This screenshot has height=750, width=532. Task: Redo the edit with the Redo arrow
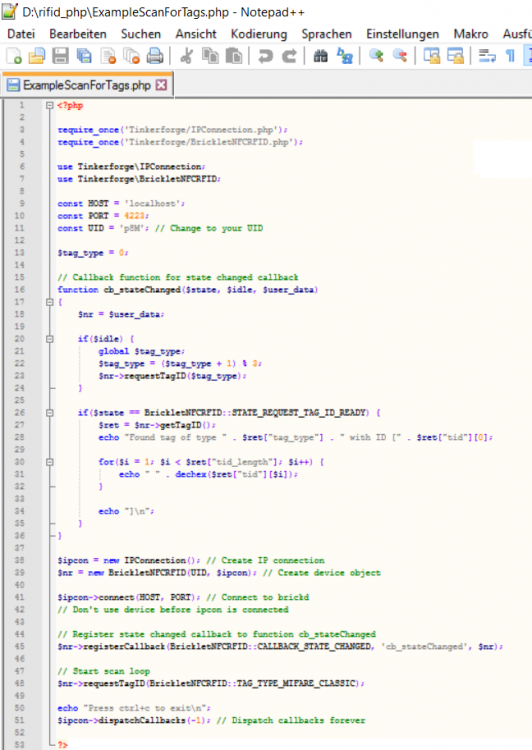click(288, 56)
